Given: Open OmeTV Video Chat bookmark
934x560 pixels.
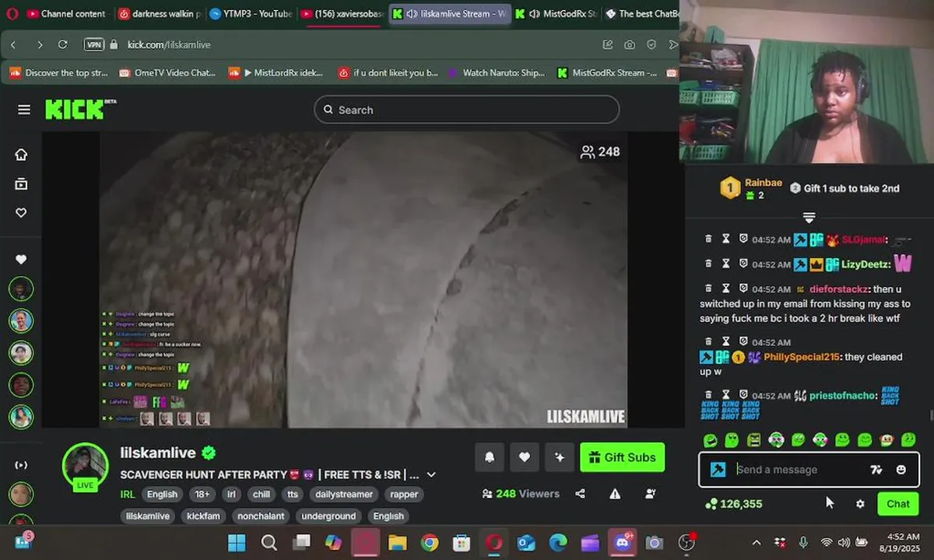Looking at the screenshot, I should (x=167, y=72).
